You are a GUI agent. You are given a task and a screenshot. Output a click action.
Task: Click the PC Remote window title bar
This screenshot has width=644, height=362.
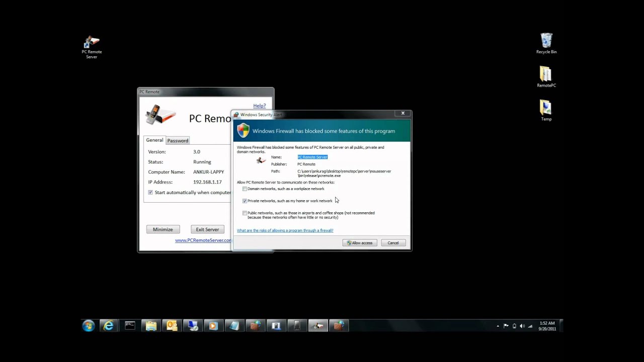(206, 92)
